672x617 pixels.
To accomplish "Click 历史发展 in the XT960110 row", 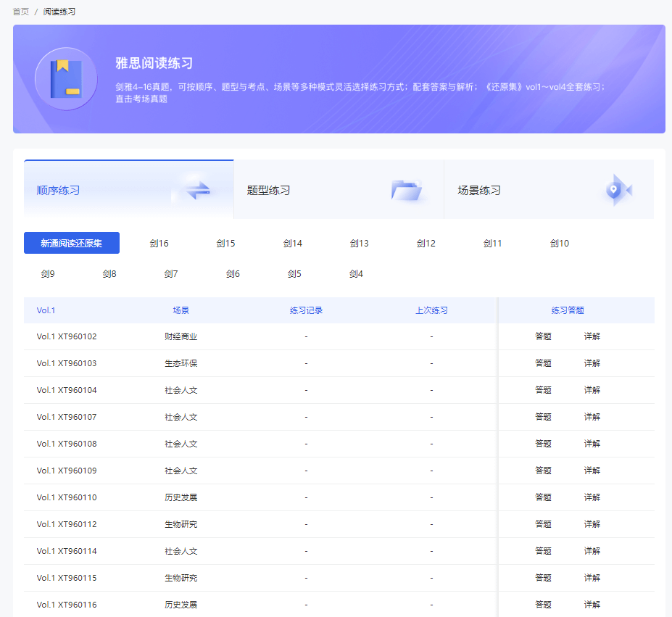I will 181,497.
